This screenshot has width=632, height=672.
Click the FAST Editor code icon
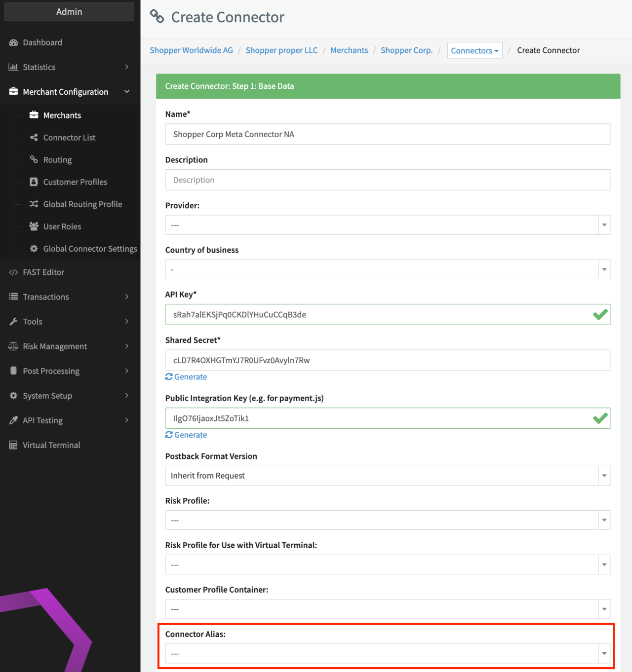click(13, 272)
